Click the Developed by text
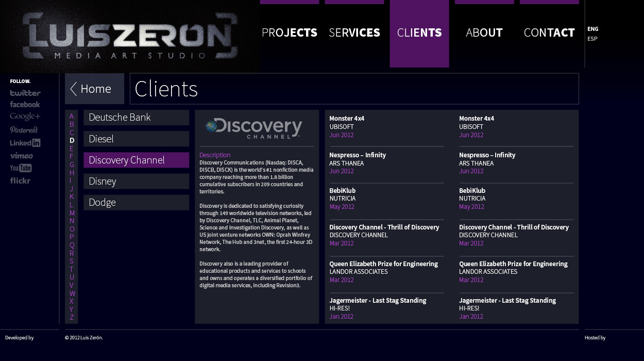 click(20, 338)
